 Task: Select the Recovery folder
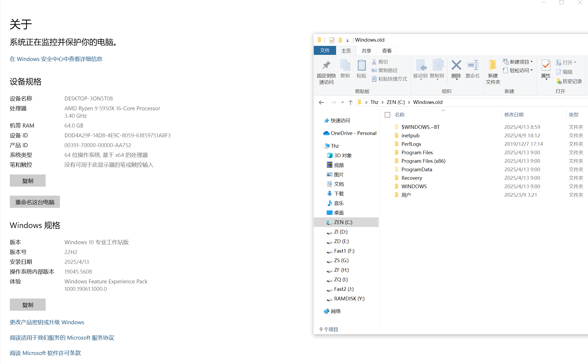[412, 178]
